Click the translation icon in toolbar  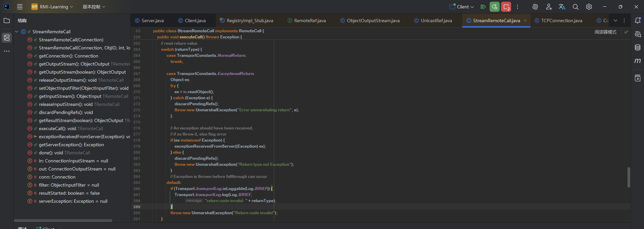click(562, 7)
